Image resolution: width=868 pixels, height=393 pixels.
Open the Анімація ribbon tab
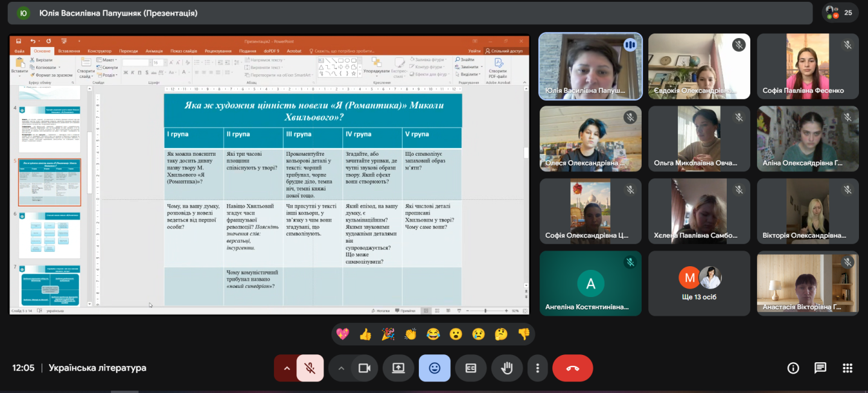pyautogui.click(x=154, y=51)
